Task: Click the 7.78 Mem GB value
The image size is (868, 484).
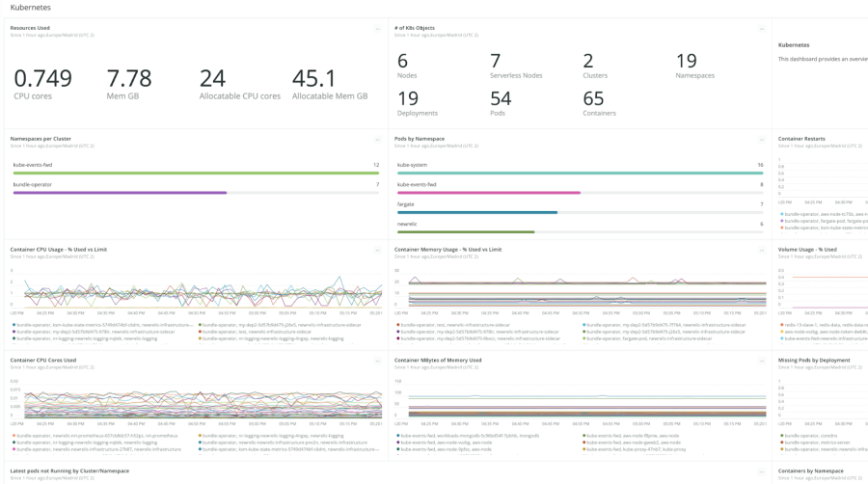Action: coord(129,78)
